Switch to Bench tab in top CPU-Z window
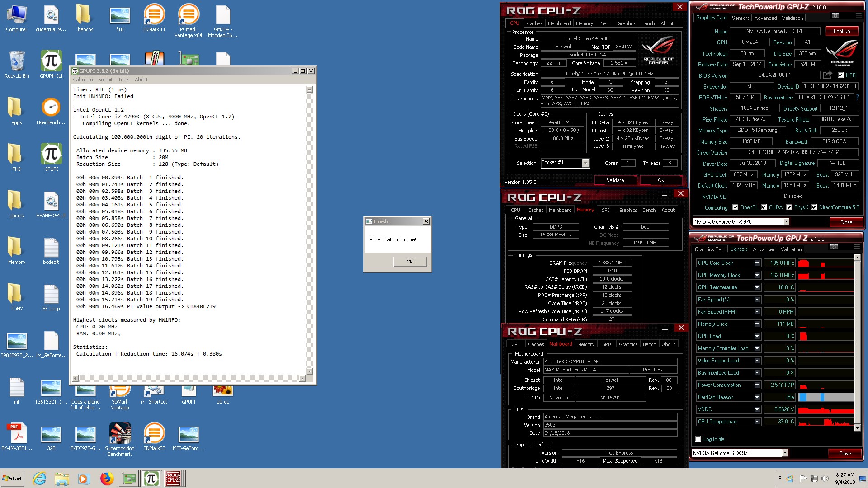Viewport: 868px width, 488px height. click(x=648, y=23)
